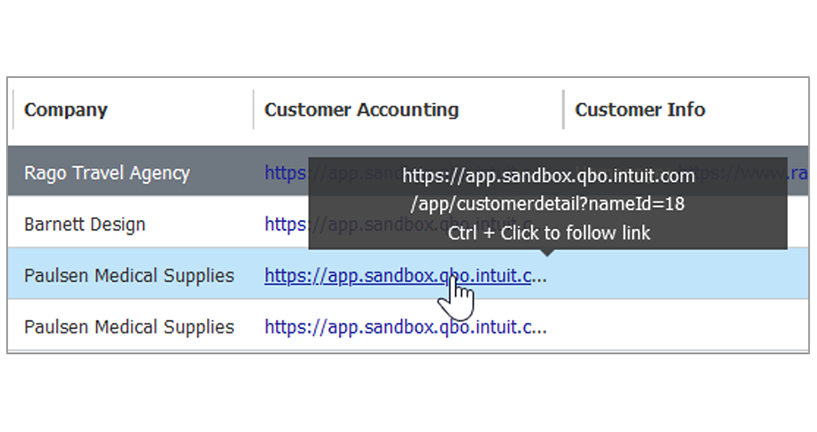Select the Customer Info column header
This screenshot has height=432, width=817.
coord(640,110)
